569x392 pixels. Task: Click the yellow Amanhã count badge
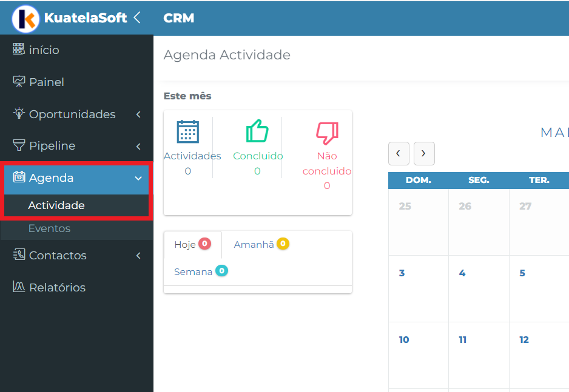pos(283,244)
